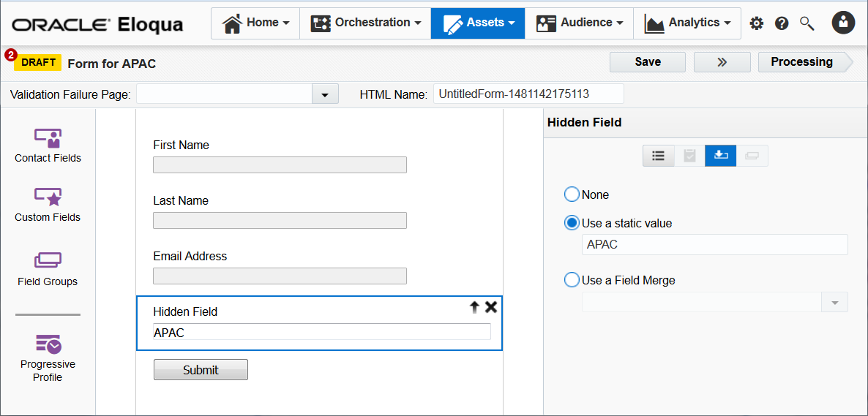The height and width of the screenshot is (416, 868).
Task: Click the Save button
Action: click(647, 62)
